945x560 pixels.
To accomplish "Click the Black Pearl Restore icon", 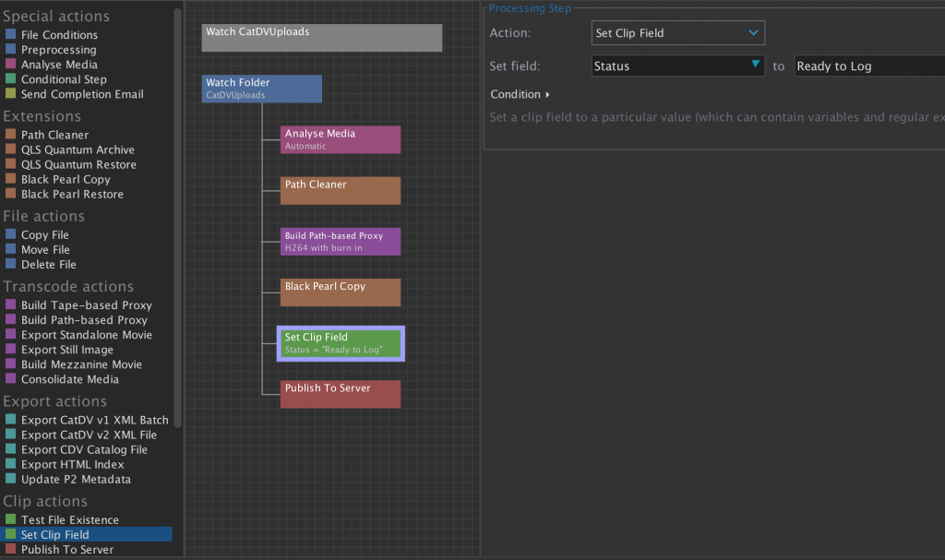I will [10, 194].
